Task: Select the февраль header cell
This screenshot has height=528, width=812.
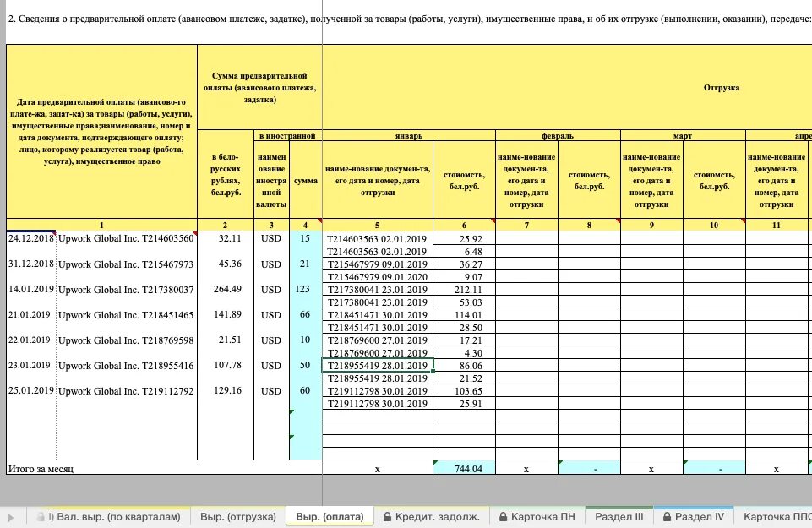Action: click(x=558, y=136)
